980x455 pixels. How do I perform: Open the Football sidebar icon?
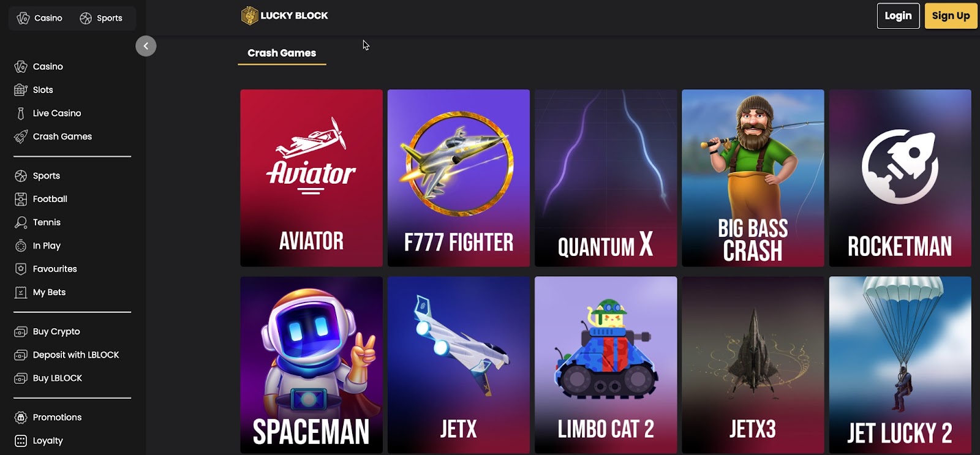[21, 199]
